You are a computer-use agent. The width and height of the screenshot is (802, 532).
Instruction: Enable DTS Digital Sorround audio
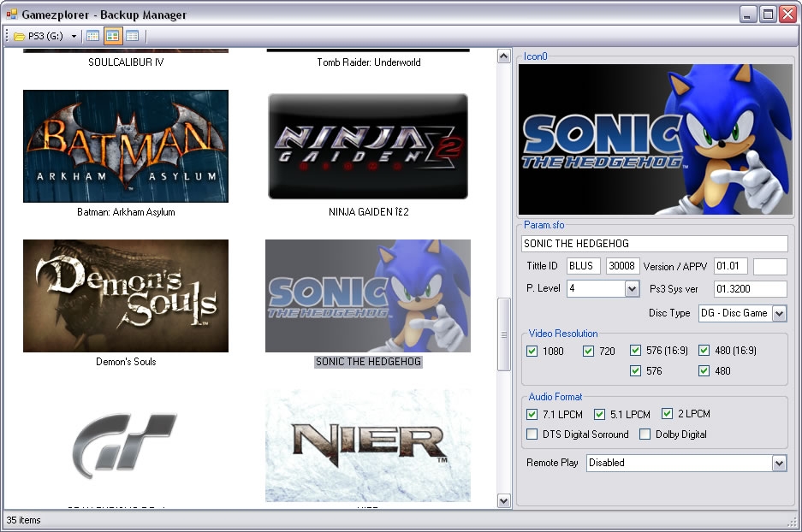tap(532, 434)
